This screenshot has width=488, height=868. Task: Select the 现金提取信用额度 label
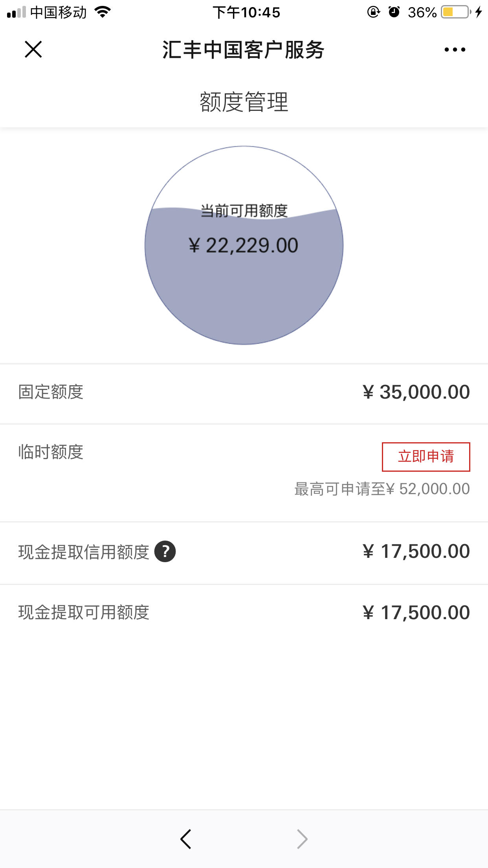point(84,552)
